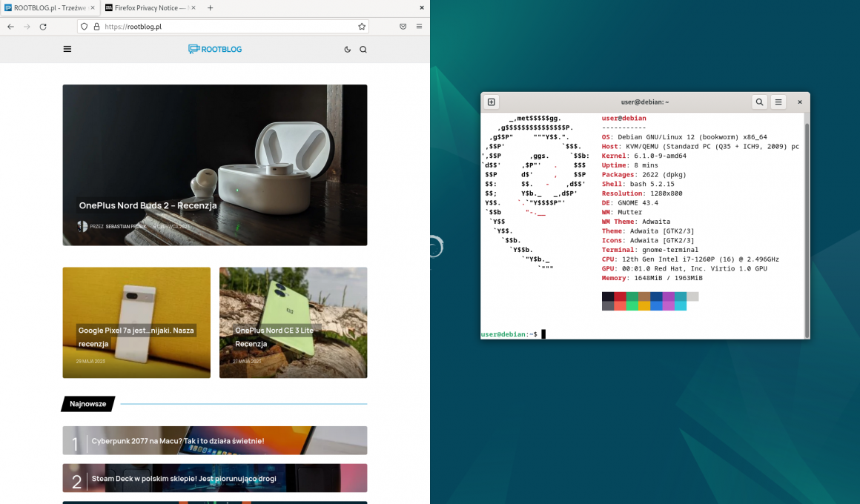The height and width of the screenshot is (504, 860).
Task: Bookmark the page using the star icon
Action: coord(361,26)
